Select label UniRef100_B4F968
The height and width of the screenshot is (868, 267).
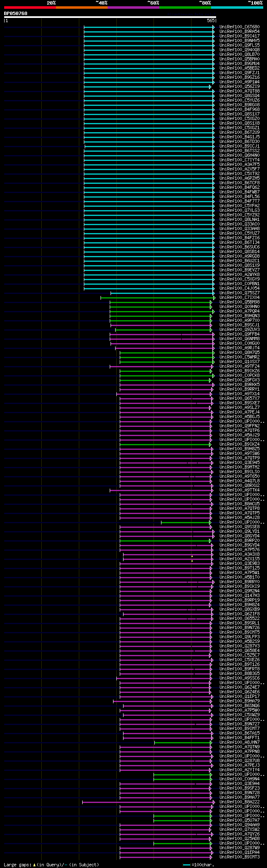click(x=239, y=110)
